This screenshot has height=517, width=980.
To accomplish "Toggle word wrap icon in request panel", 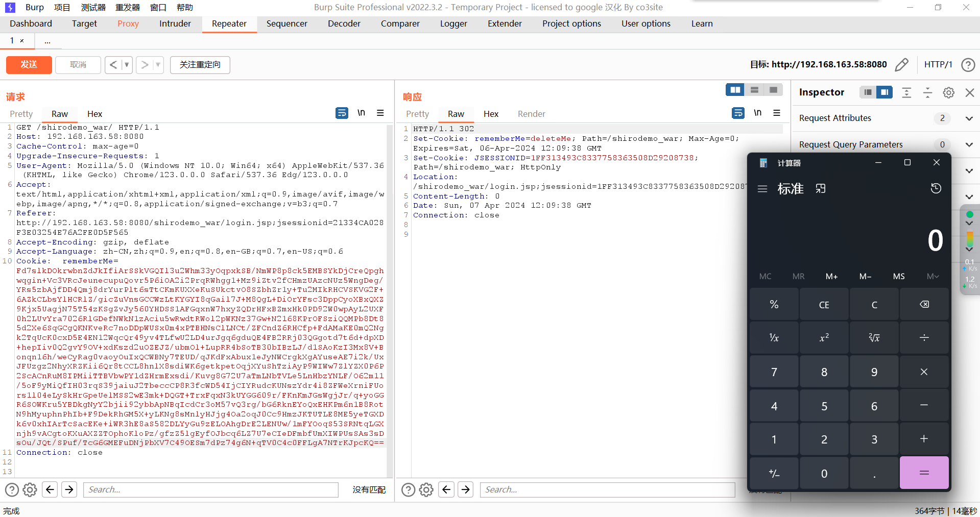I will click(342, 113).
